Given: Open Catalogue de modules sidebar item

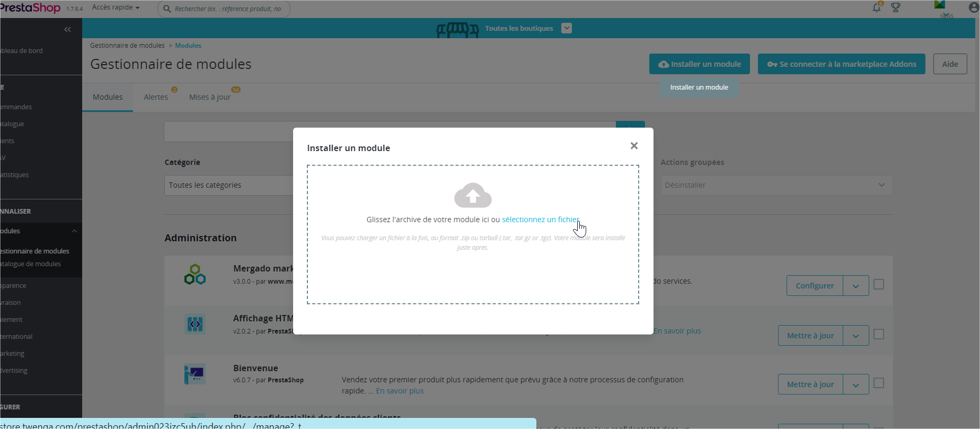Looking at the screenshot, I should (x=31, y=264).
